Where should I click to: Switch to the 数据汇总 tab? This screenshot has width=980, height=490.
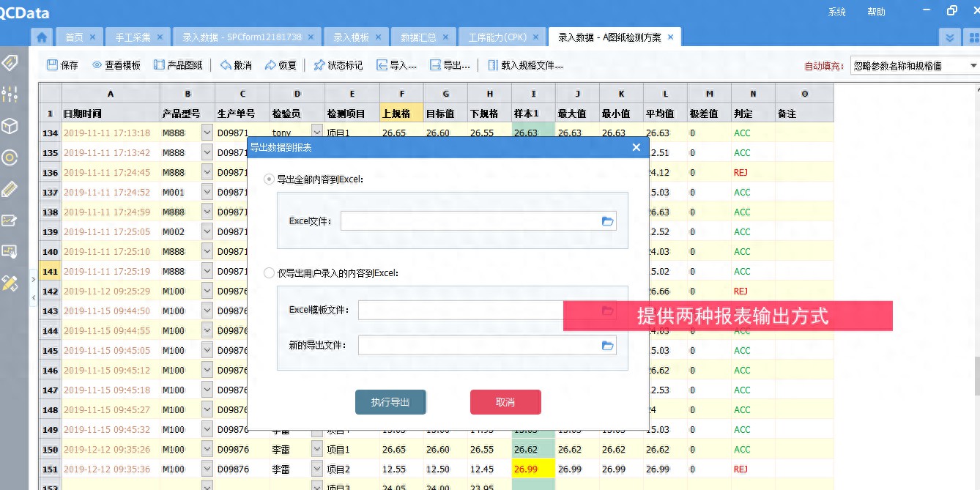pyautogui.click(x=418, y=37)
